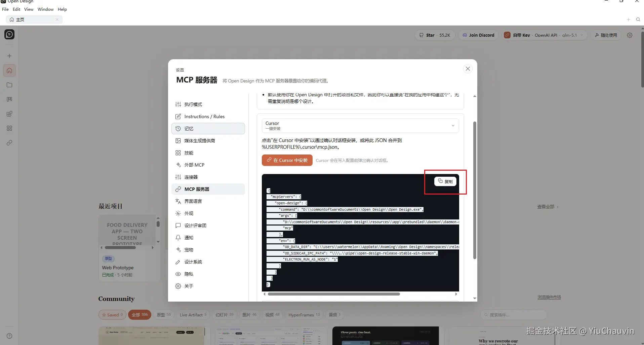644x345 pixels.
Task: Select the 幻灯片 59 filter chip
Action: tap(225, 315)
